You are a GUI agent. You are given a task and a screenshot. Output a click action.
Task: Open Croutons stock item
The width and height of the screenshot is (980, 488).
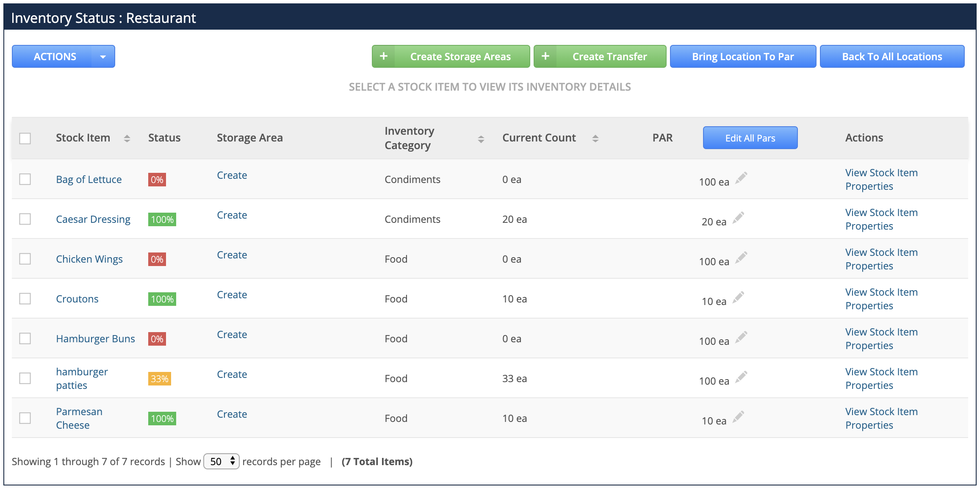pos(77,299)
